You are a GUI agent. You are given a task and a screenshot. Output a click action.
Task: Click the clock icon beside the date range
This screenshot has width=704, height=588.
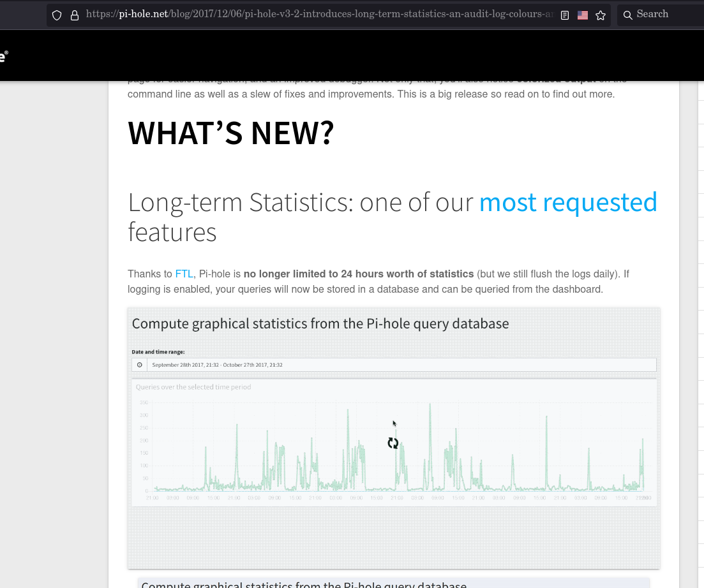click(139, 365)
